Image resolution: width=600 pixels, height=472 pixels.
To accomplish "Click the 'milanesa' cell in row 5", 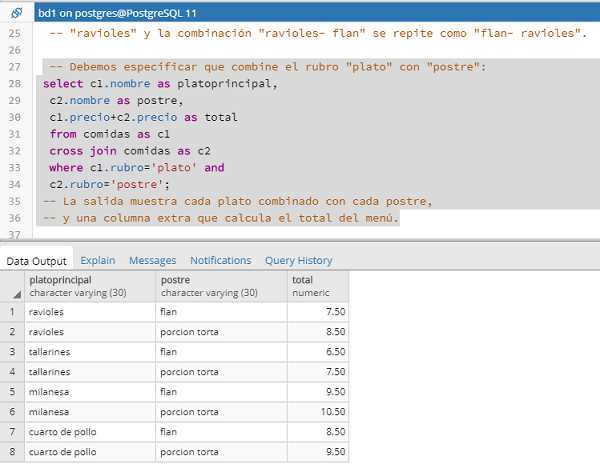I will (90, 392).
